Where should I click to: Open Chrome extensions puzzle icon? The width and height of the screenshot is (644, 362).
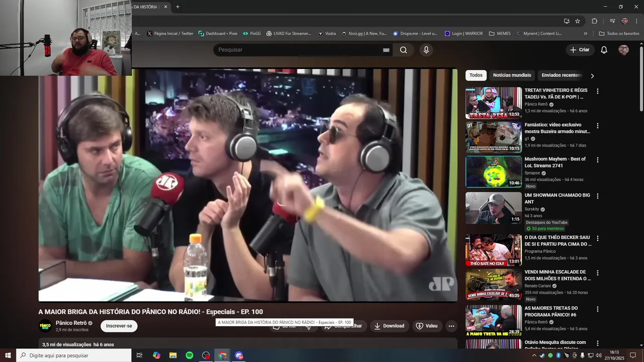594,21
